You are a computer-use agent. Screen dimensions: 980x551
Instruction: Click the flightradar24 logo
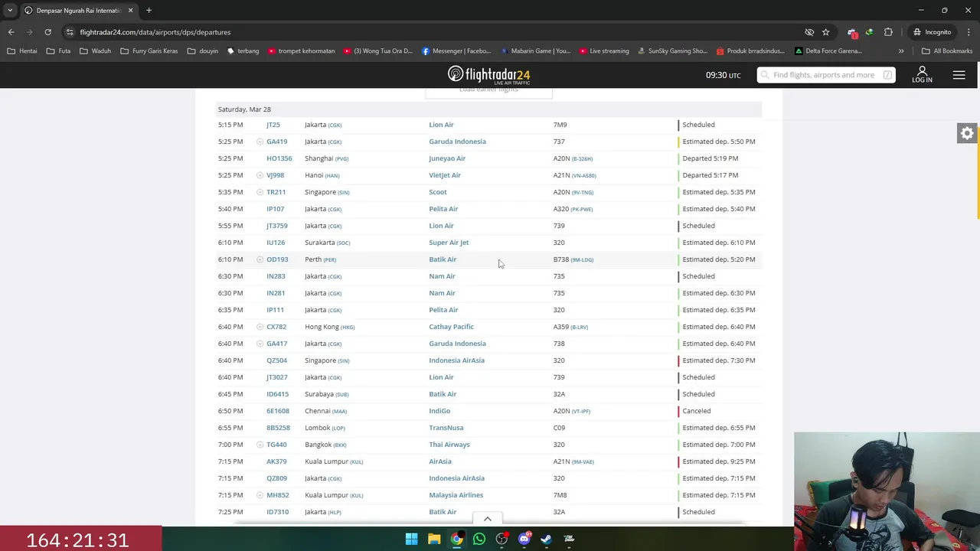(x=488, y=75)
